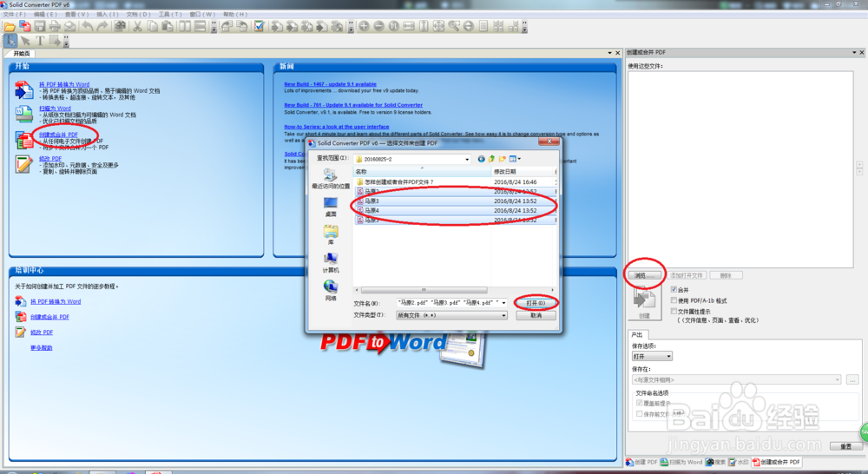Click the 取消 button in dialog
868x474 pixels.
pos(536,315)
